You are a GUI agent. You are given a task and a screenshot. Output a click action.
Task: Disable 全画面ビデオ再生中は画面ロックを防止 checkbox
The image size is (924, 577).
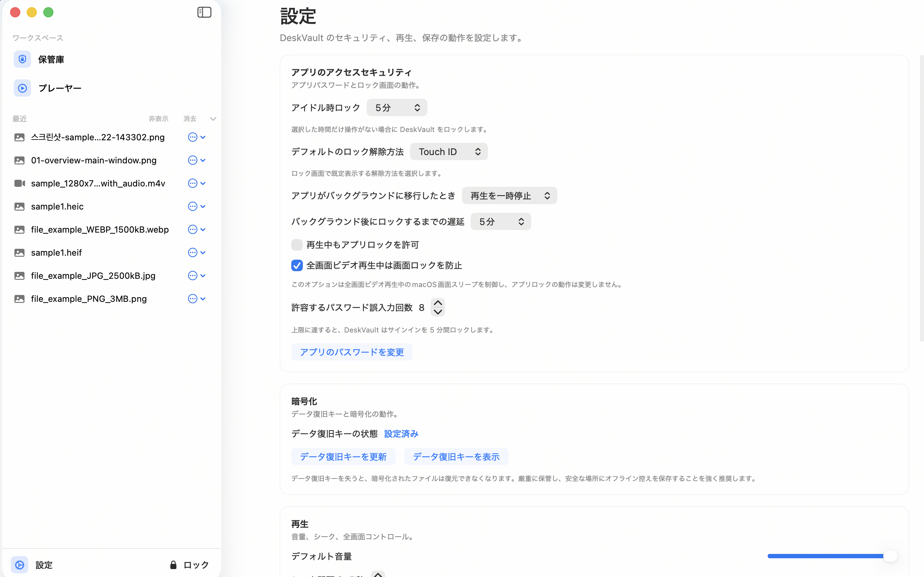point(297,265)
